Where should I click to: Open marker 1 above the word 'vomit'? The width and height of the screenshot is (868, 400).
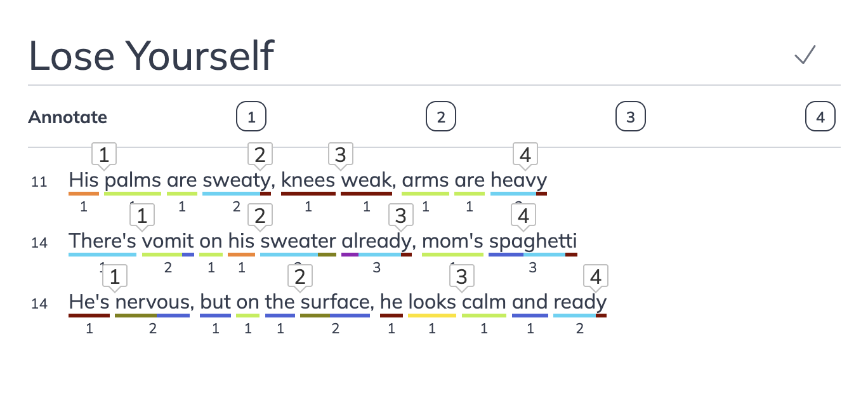click(141, 215)
